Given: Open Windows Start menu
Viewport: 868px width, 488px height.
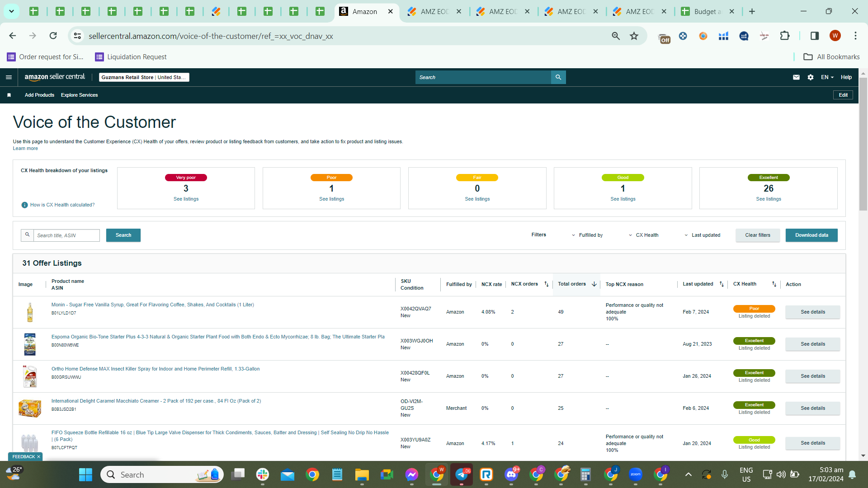Looking at the screenshot, I should (85, 474).
